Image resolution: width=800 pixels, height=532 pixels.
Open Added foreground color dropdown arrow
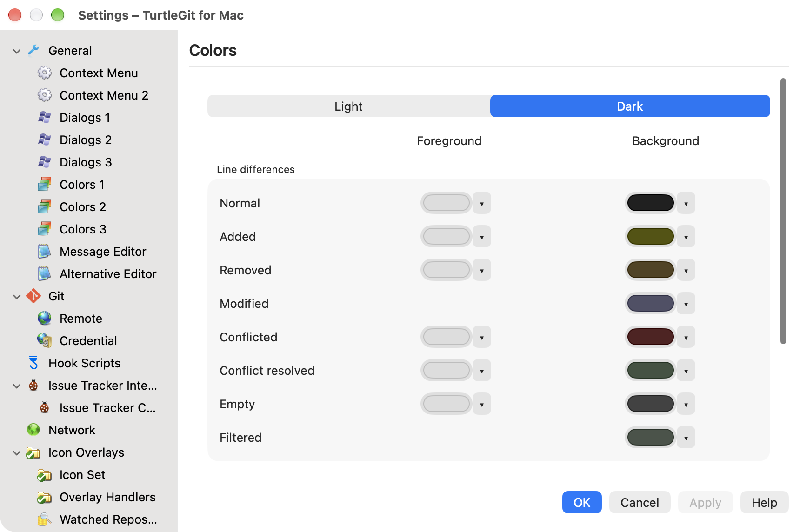click(482, 237)
